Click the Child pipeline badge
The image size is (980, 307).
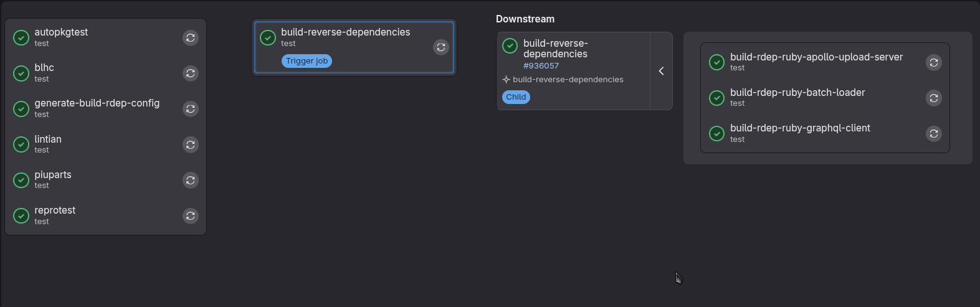click(x=516, y=97)
